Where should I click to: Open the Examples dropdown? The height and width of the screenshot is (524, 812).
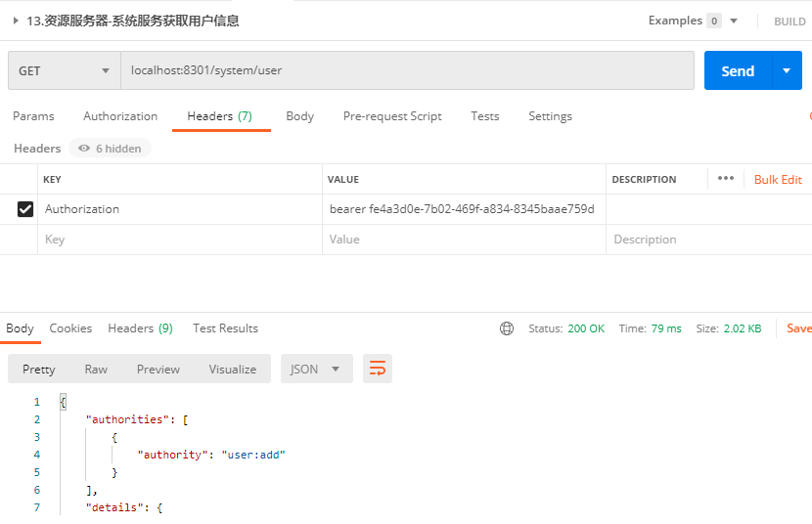click(734, 22)
